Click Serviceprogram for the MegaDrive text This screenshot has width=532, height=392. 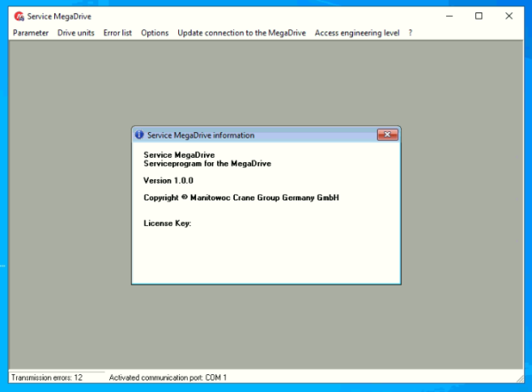click(207, 163)
